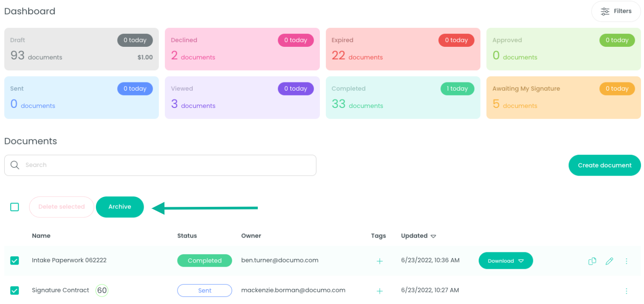Uncheck the Intake Paperwork 062222 checkbox
The width and height of the screenshot is (644, 304).
(x=14, y=261)
